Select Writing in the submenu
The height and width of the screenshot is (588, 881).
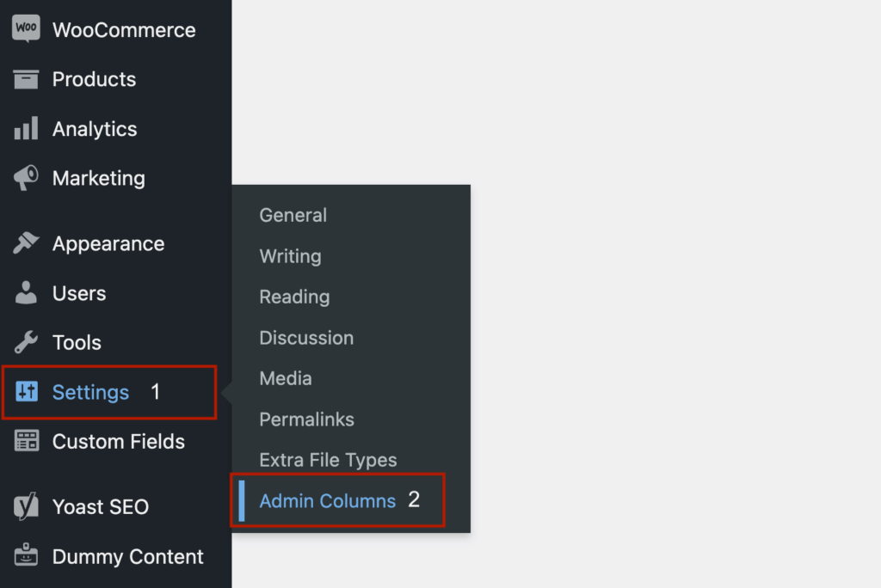[x=290, y=256]
